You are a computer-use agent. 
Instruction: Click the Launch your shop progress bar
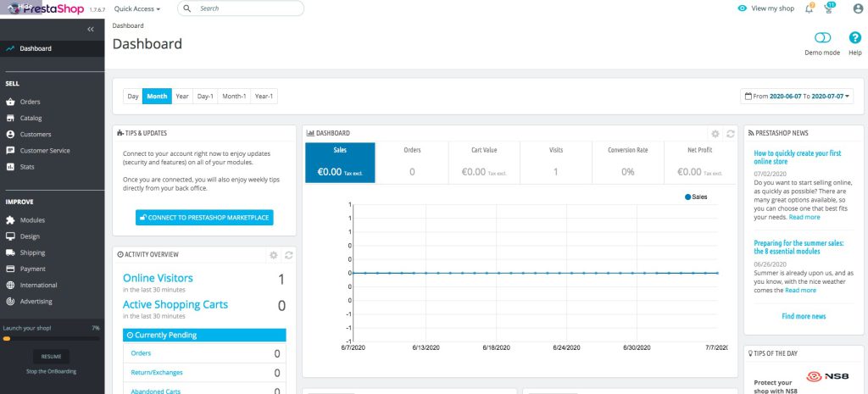pos(51,338)
